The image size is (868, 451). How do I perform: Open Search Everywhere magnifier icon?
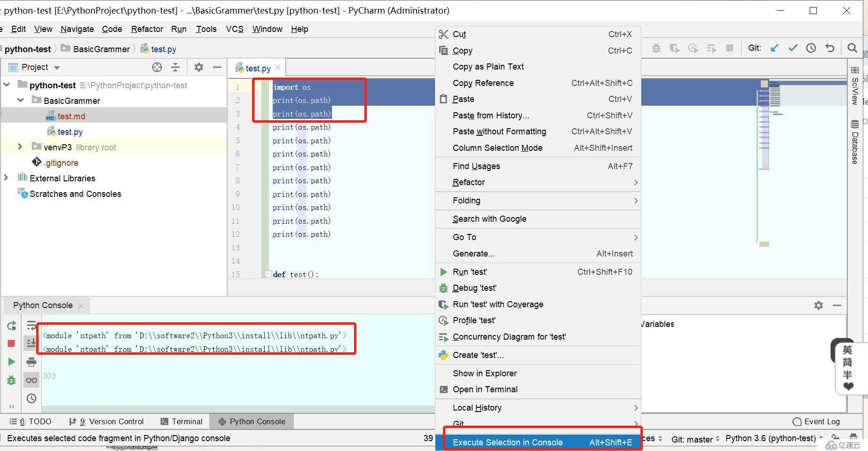852,48
